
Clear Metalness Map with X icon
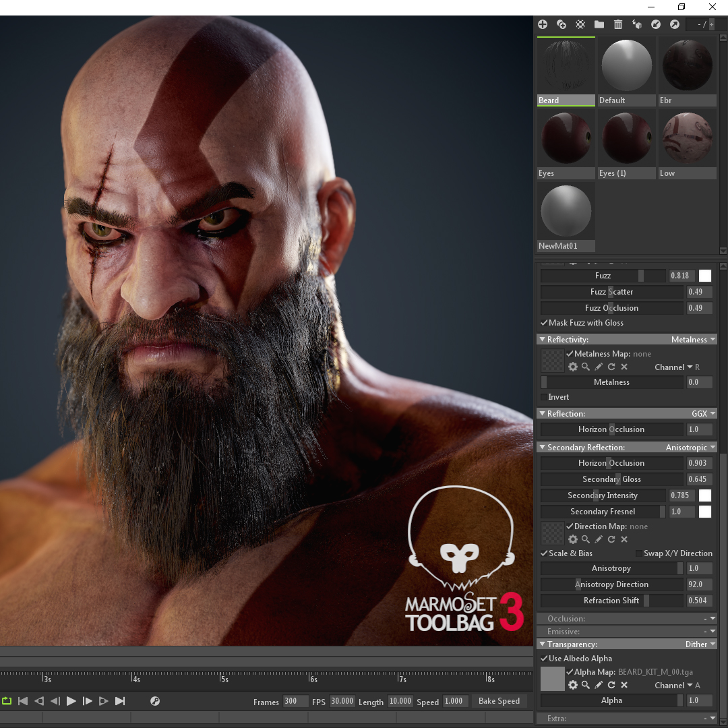tap(624, 367)
